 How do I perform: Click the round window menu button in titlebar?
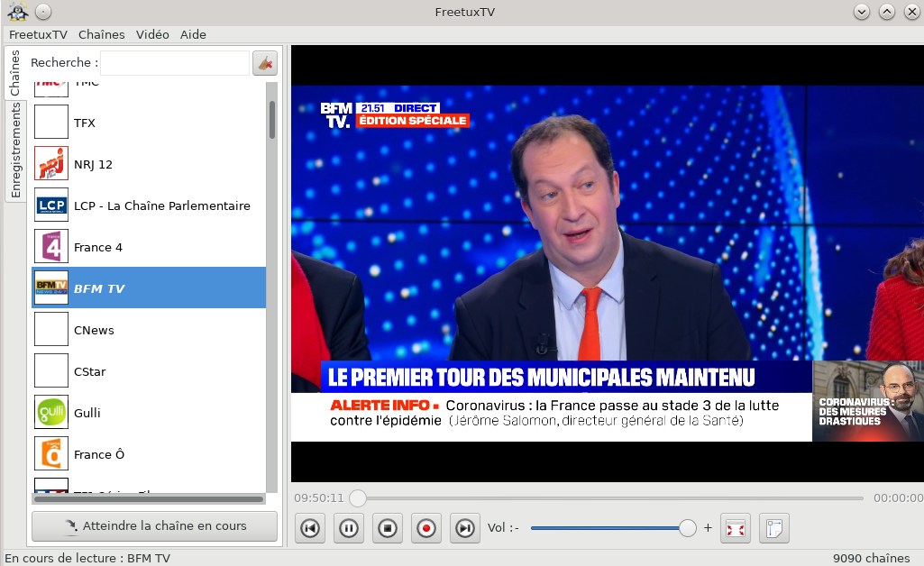(43, 12)
